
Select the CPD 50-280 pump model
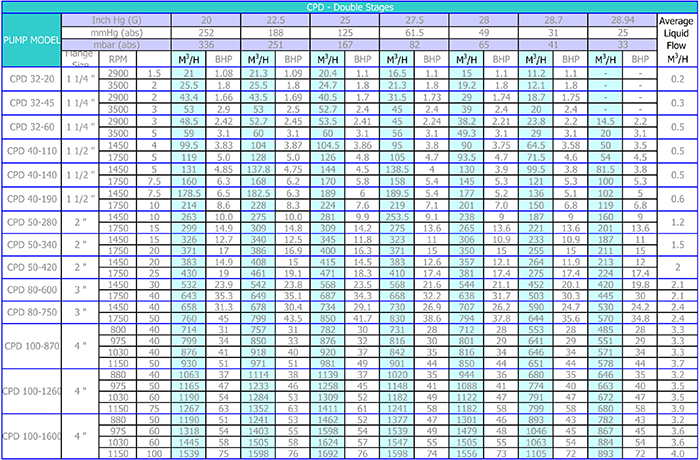point(32,220)
